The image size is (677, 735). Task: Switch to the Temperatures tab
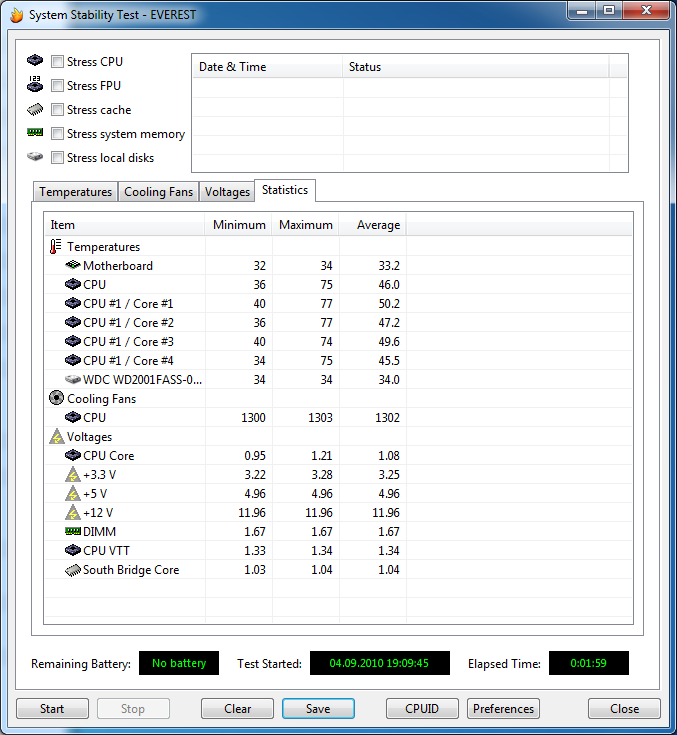(75, 192)
